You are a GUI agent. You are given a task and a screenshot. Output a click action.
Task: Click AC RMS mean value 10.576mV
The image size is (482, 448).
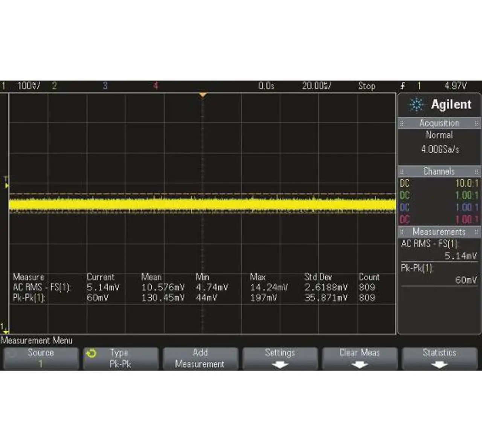coord(163,288)
